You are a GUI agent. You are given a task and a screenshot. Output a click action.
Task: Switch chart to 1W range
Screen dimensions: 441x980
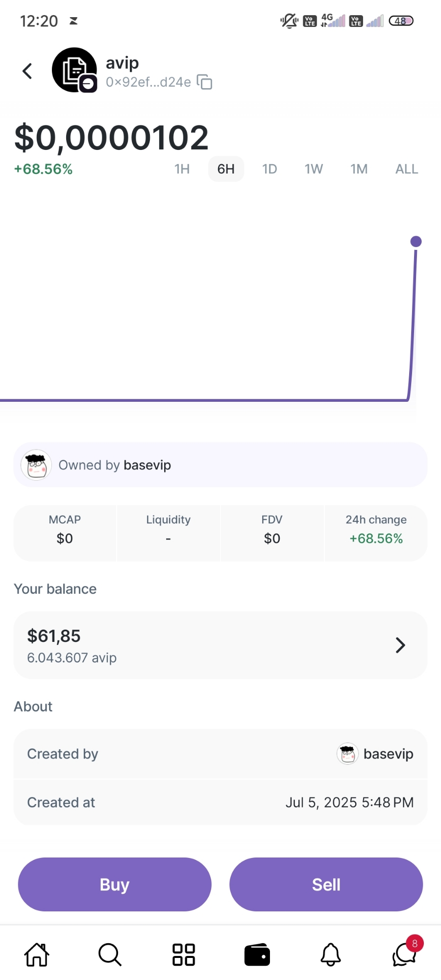click(x=314, y=169)
